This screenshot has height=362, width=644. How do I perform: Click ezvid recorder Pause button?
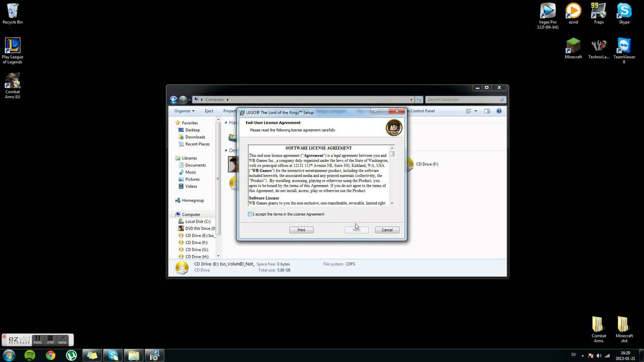[38, 340]
